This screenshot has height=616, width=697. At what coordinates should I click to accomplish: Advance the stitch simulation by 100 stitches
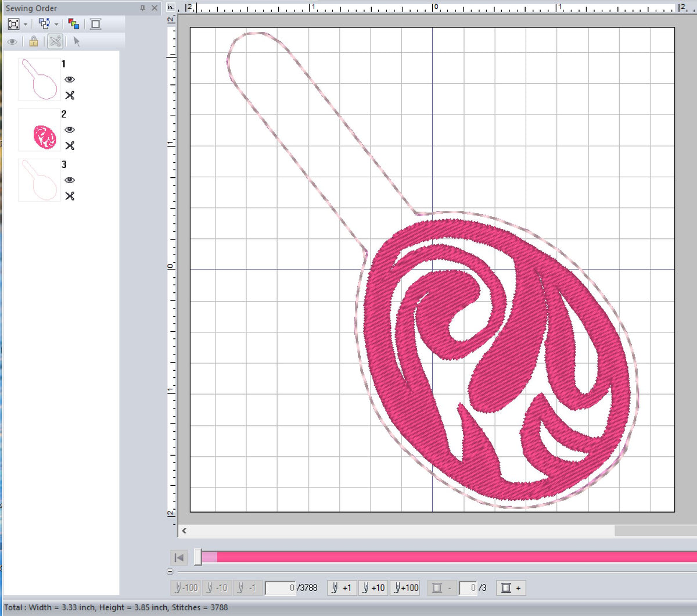[405, 588]
